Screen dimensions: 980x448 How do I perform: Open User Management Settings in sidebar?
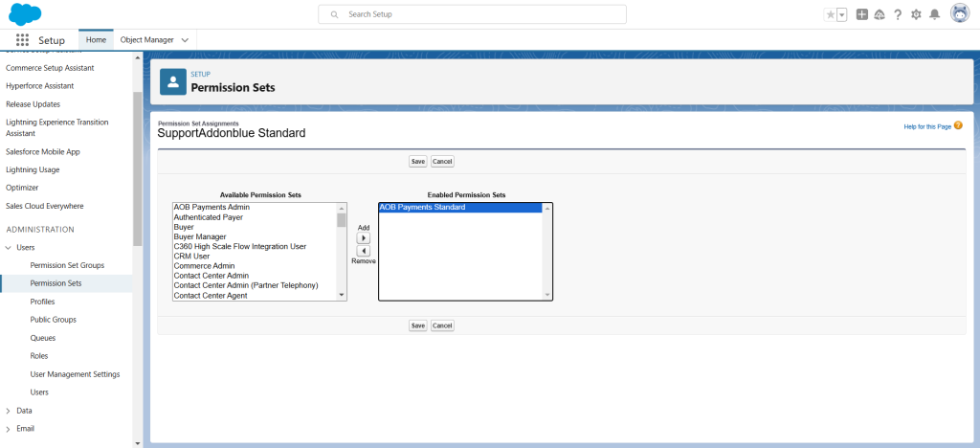click(75, 374)
